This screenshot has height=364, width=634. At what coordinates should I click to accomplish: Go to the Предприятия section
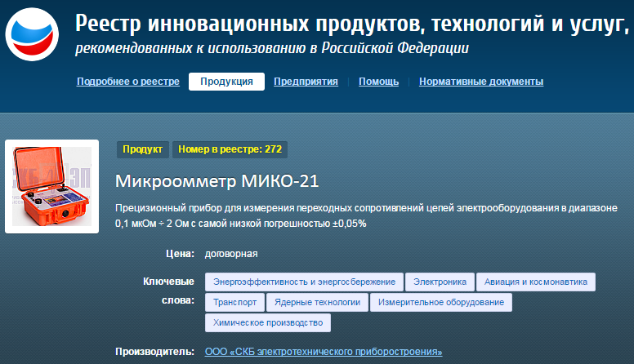pyautogui.click(x=306, y=82)
